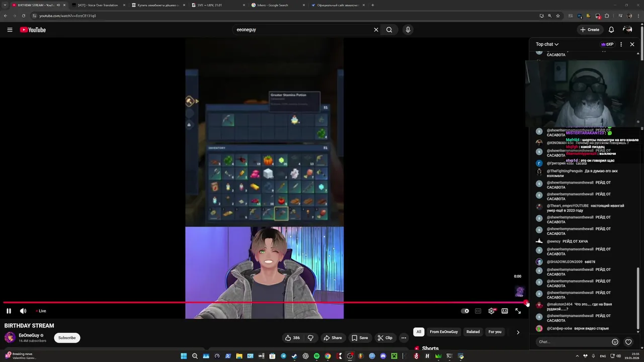Share the BIRTHDAY STREAM video

[333, 338]
